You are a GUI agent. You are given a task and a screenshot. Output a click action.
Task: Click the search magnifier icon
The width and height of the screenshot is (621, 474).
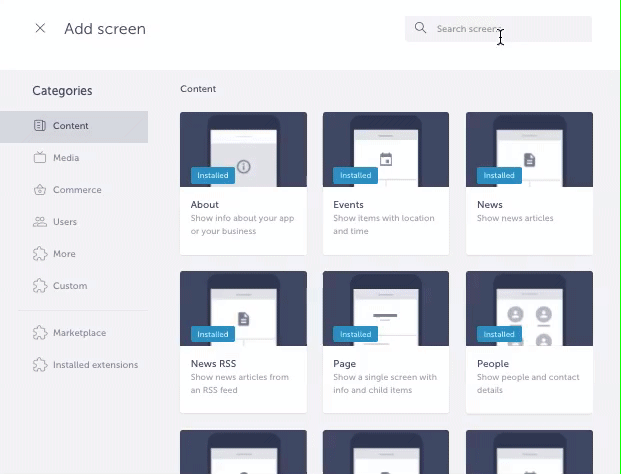click(x=421, y=29)
